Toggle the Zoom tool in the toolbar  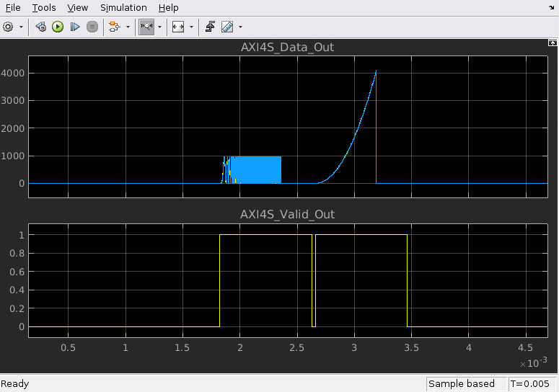[146, 27]
